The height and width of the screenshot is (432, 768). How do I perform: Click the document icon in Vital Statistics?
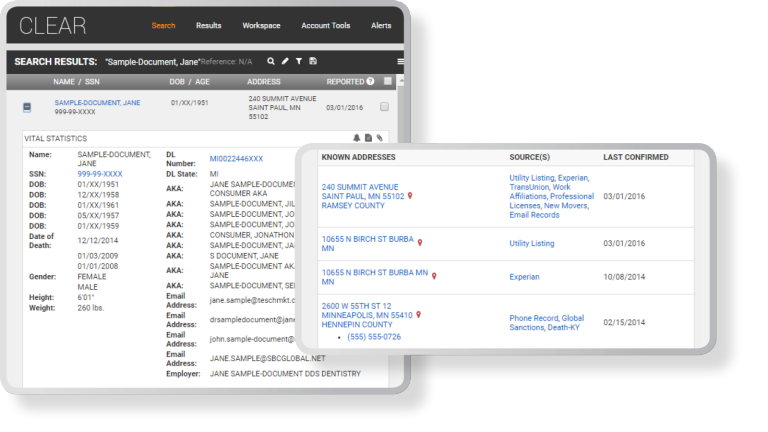pyautogui.click(x=368, y=138)
